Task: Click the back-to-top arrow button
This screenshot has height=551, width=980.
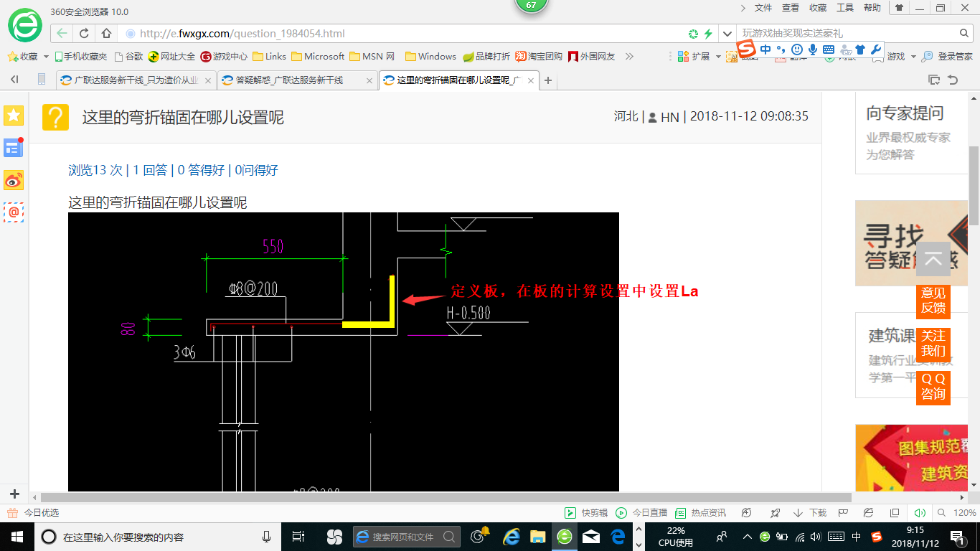Action: pos(933,259)
